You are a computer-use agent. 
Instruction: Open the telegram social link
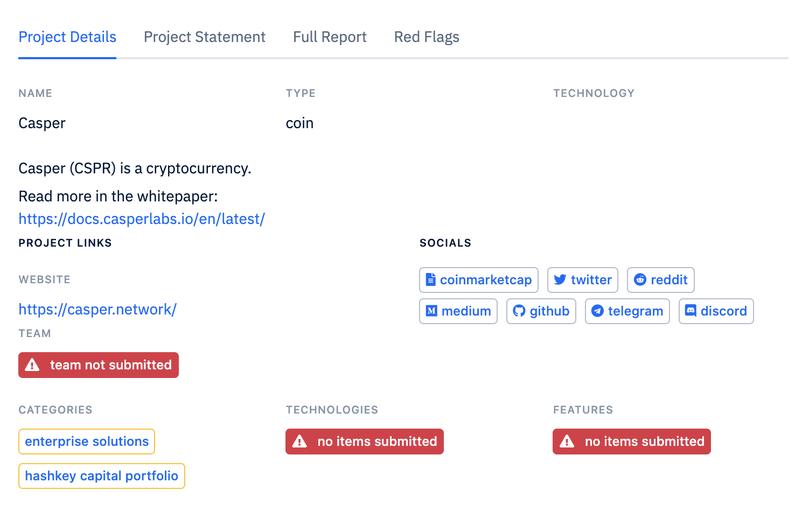(627, 311)
